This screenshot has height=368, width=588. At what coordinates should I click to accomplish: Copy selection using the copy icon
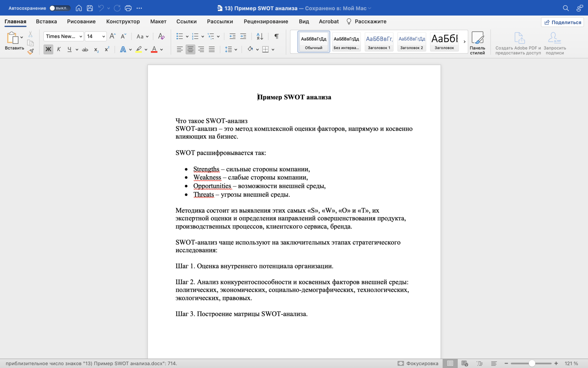(x=30, y=43)
